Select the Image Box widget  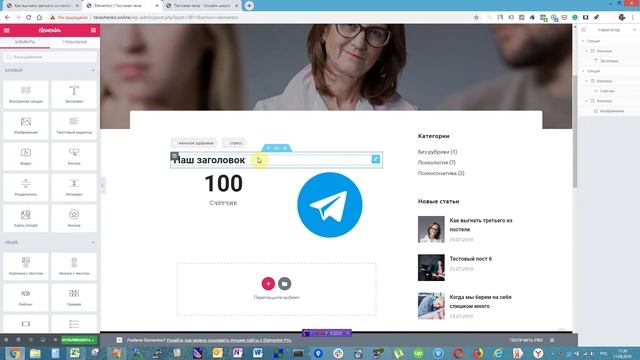26,266
